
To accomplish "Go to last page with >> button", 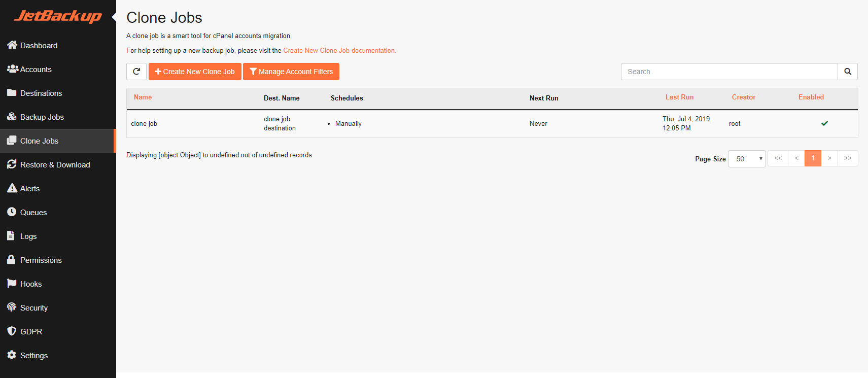I will tap(848, 158).
